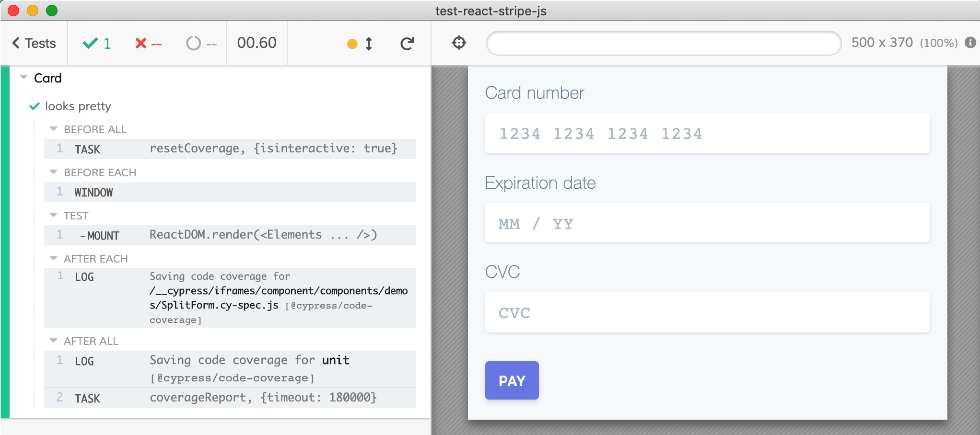
Task: Click the URL address bar field
Action: click(x=664, y=43)
